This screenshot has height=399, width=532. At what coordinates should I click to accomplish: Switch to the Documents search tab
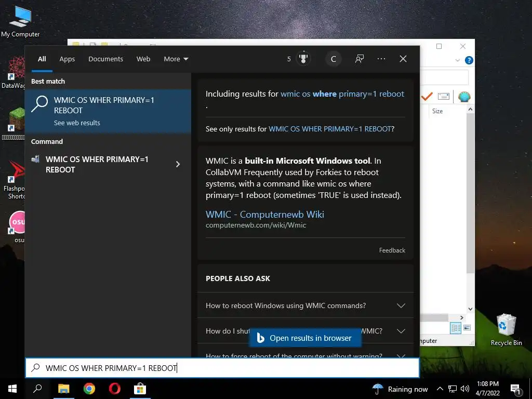[105, 59]
